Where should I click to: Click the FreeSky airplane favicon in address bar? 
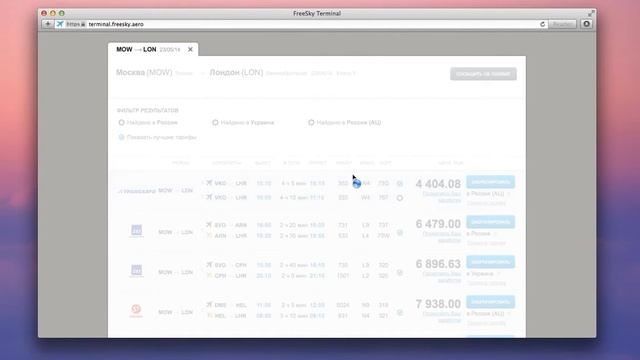click(x=60, y=24)
